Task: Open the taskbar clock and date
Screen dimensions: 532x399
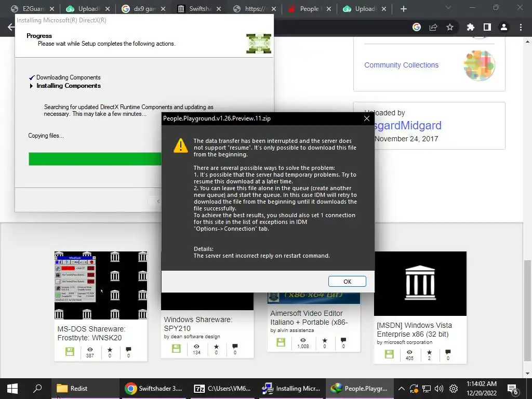Action: [x=482, y=389]
